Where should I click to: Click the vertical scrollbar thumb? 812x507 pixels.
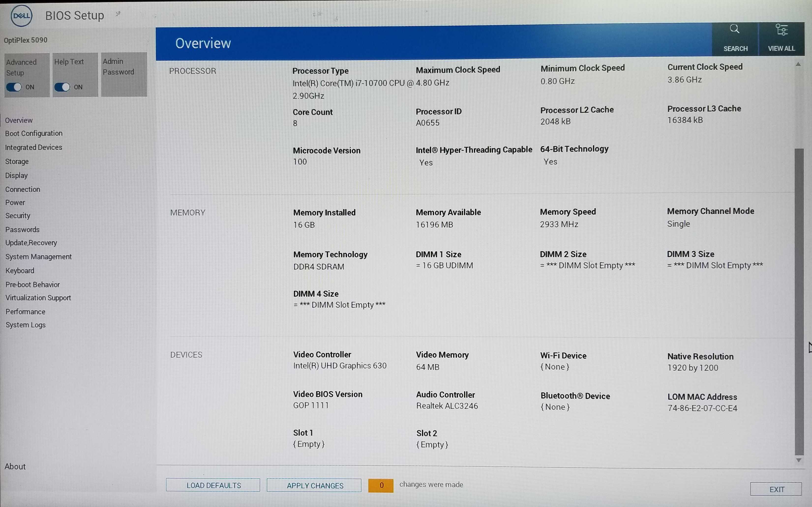coord(799,302)
